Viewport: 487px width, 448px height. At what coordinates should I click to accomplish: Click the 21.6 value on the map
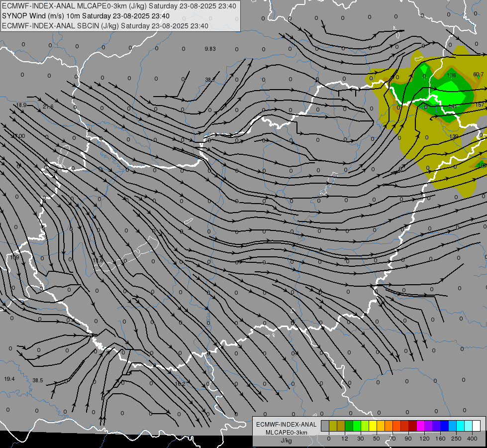click(48, 107)
